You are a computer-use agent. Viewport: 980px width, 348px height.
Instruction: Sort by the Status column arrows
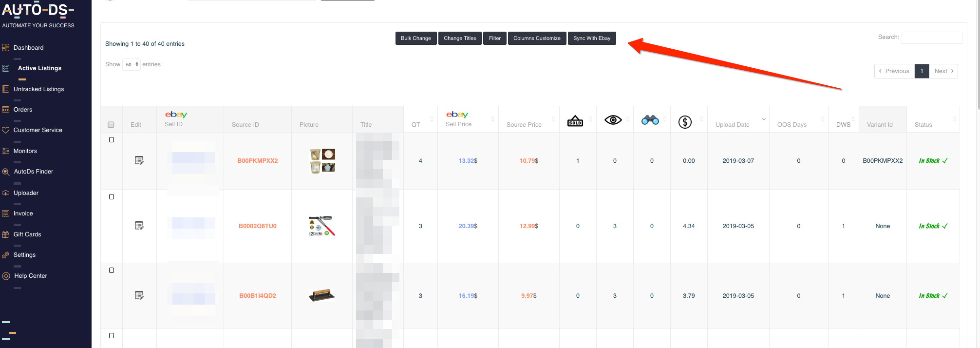coord(954,119)
